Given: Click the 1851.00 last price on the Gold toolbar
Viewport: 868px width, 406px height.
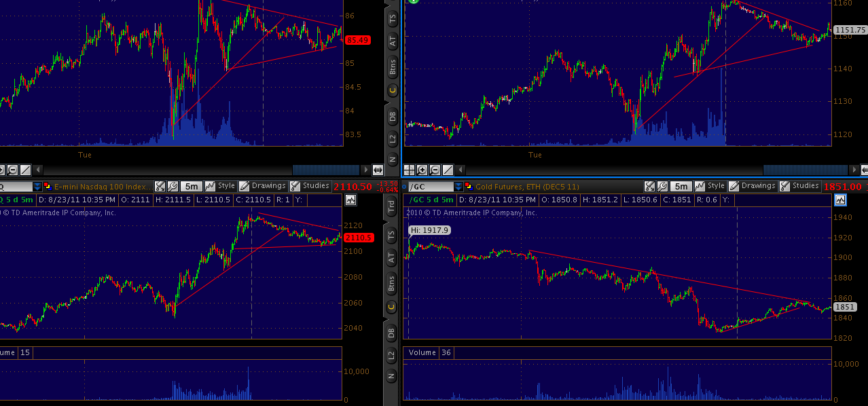Looking at the screenshot, I should pyautogui.click(x=842, y=187).
